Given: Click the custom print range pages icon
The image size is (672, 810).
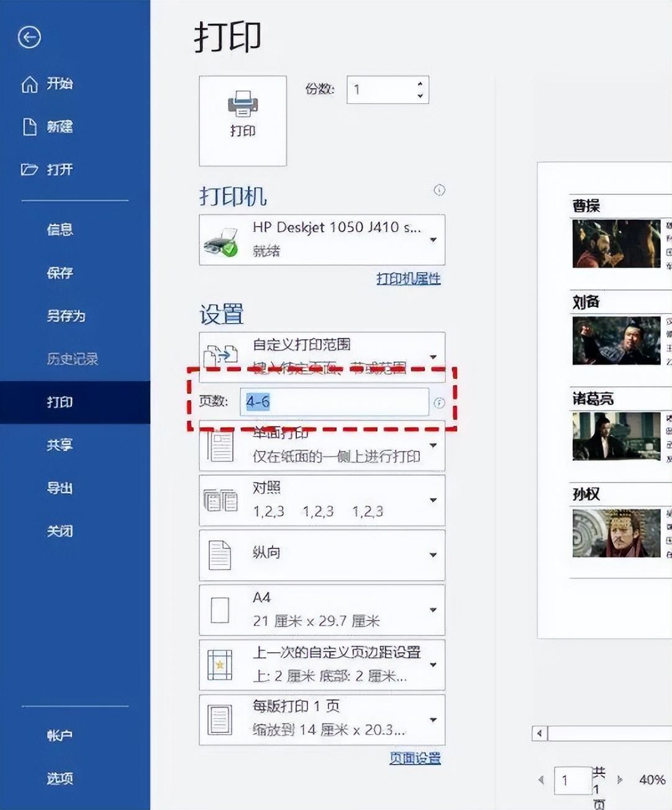Looking at the screenshot, I should click(220, 355).
